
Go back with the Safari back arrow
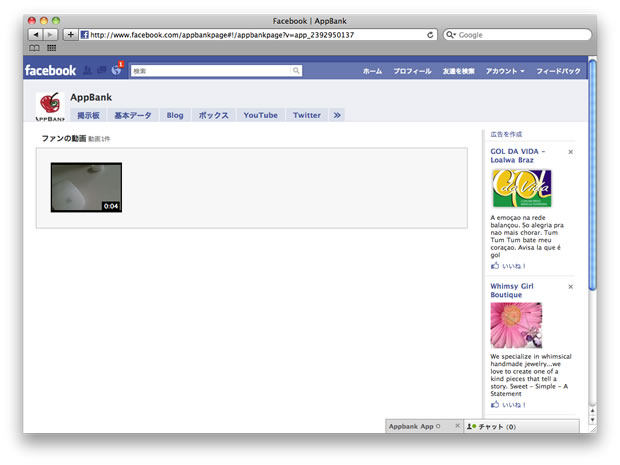(x=36, y=35)
